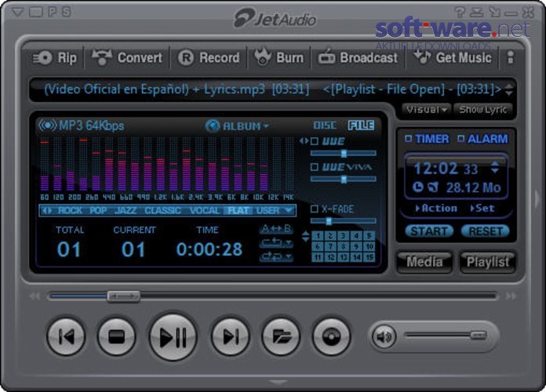Skip to the next track
This screenshot has height=392, width=546.
230,336
